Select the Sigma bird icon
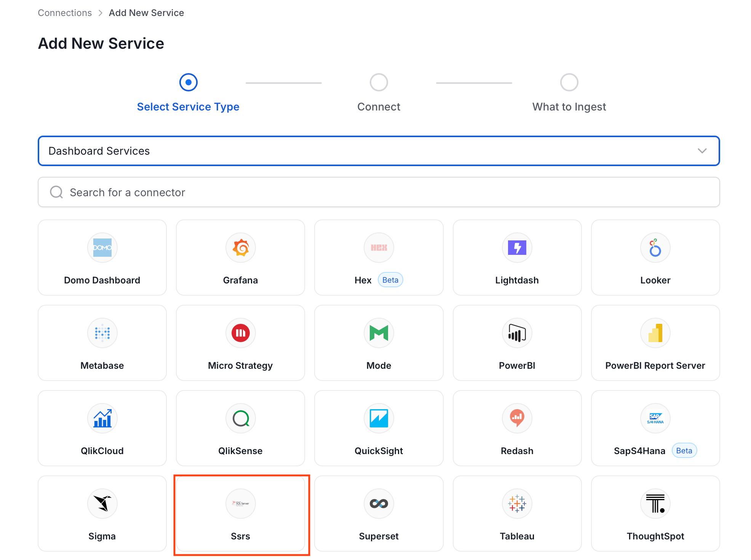The image size is (751, 560). (x=102, y=504)
